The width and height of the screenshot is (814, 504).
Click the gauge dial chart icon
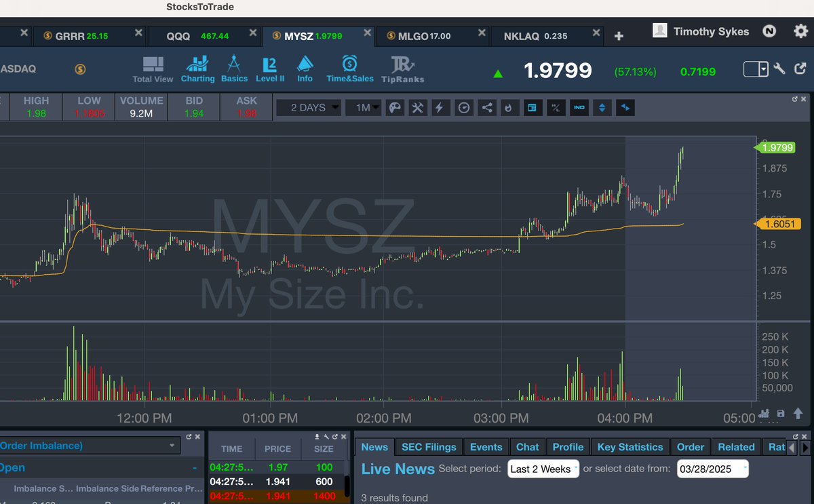point(464,107)
